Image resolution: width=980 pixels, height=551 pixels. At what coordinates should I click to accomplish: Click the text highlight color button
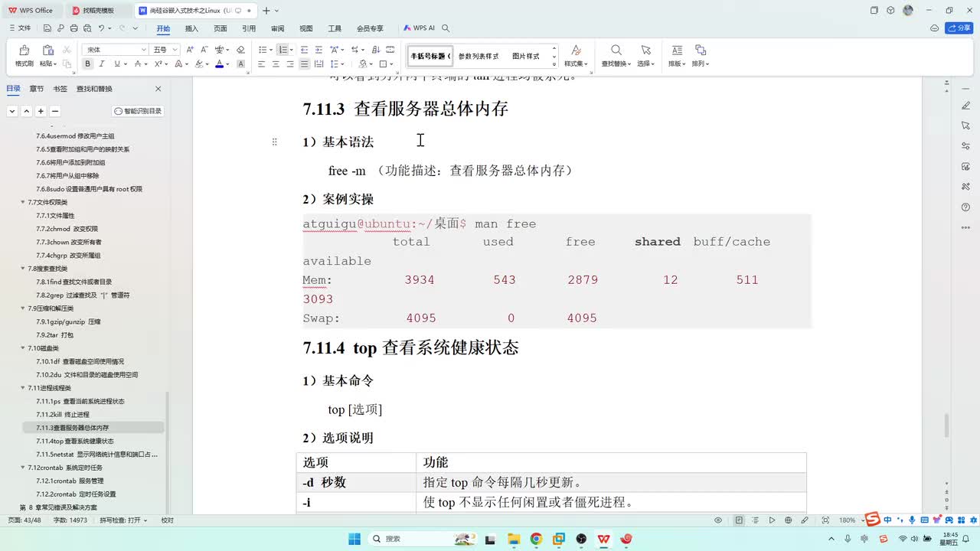[x=199, y=64]
